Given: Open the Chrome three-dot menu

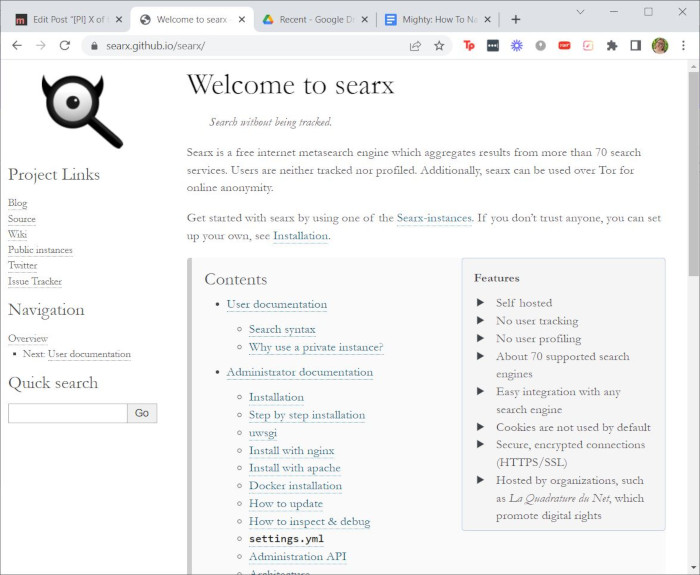Looking at the screenshot, I should coord(683,46).
